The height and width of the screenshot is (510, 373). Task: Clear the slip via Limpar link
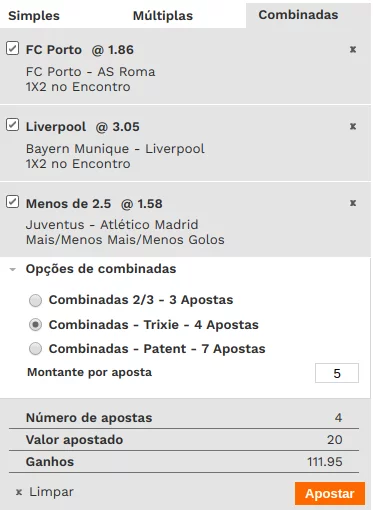51,492
